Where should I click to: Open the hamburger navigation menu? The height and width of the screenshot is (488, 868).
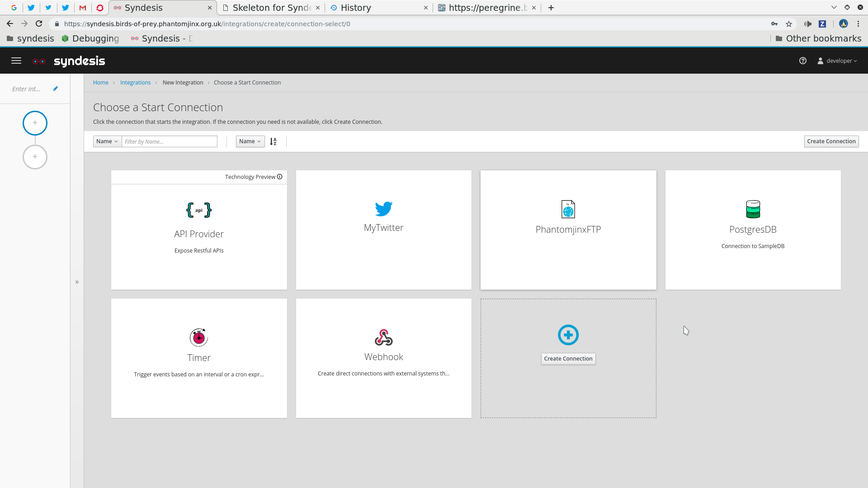click(x=16, y=61)
